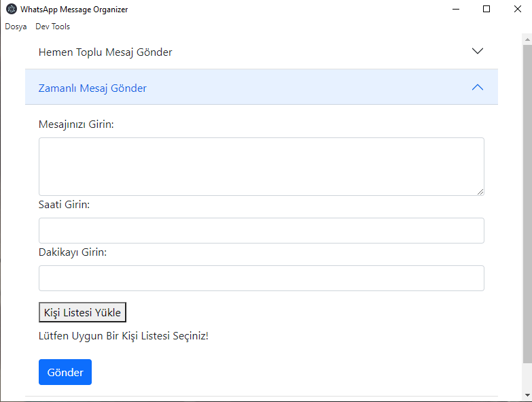The width and height of the screenshot is (532, 402).
Task: Focus the Saati Girin input field
Action: pos(262,231)
